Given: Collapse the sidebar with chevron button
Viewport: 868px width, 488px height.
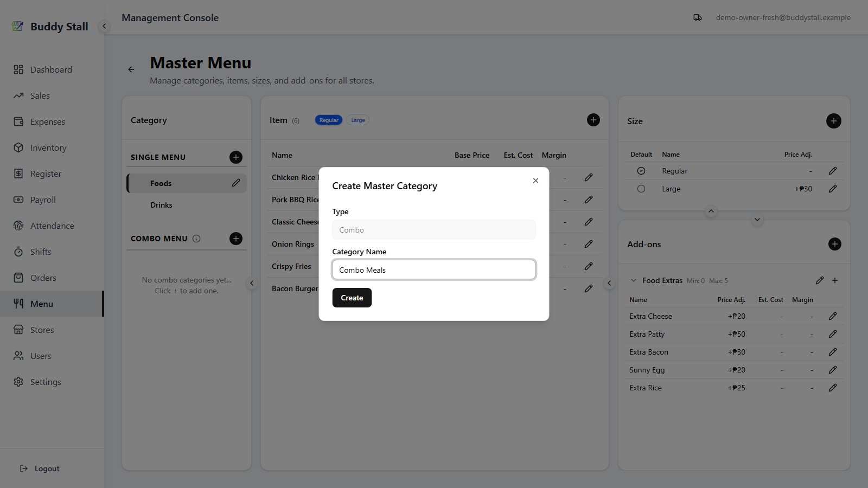Looking at the screenshot, I should [x=104, y=26].
